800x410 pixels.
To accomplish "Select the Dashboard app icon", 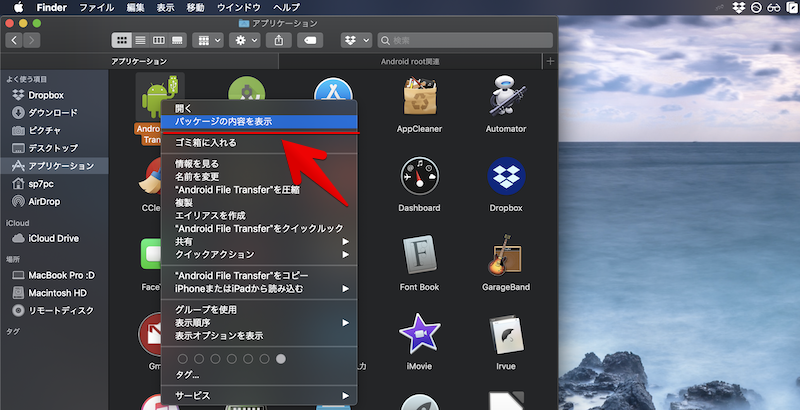I will [419, 178].
